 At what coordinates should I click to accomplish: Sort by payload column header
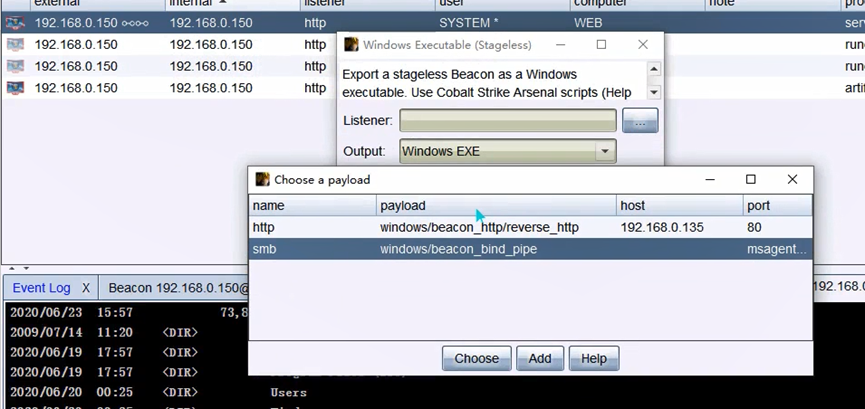[x=496, y=205]
